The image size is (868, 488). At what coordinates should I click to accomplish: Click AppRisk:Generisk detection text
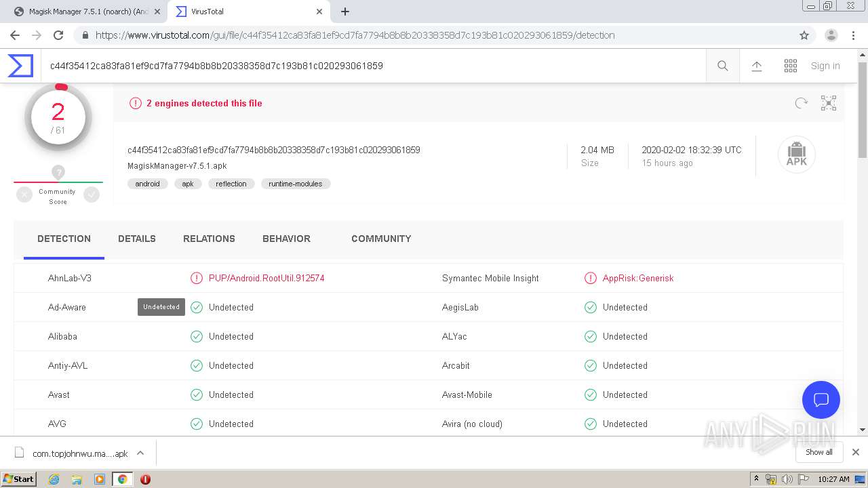[x=638, y=278]
